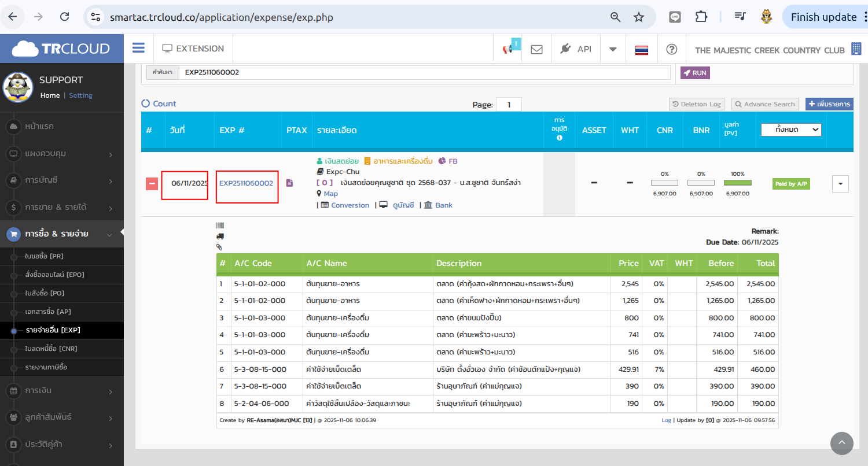Click the green 100% PV progress bar

737,183
